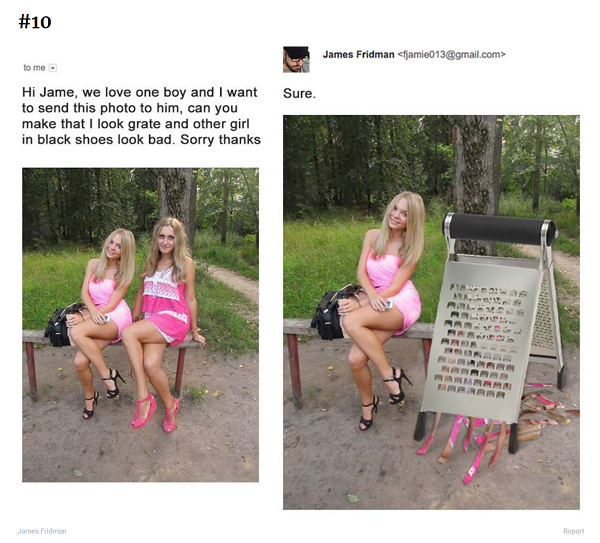Click the James Fridman credit at bottom left
600x543 pixels.
42,531
